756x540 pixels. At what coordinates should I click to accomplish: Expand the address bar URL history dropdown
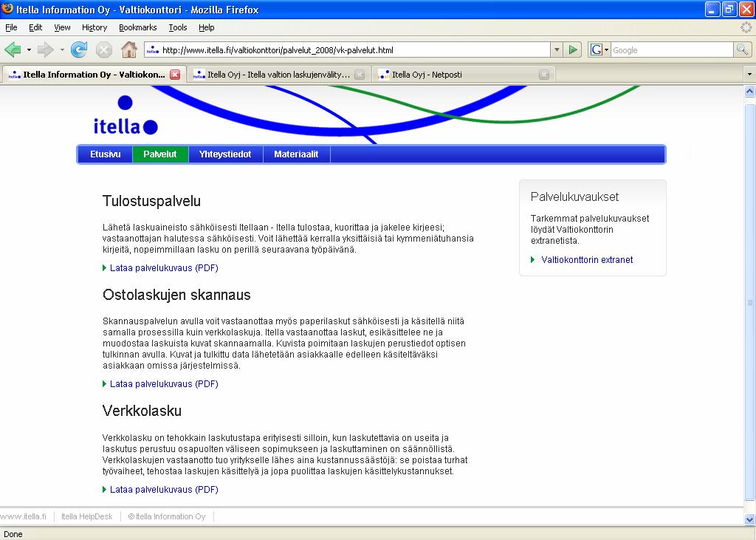(557, 49)
